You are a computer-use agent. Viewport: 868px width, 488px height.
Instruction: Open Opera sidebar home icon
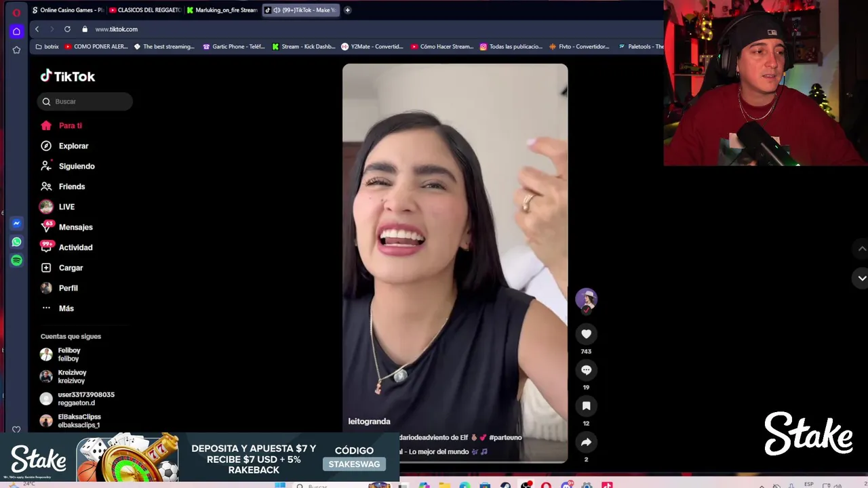pyautogui.click(x=16, y=31)
